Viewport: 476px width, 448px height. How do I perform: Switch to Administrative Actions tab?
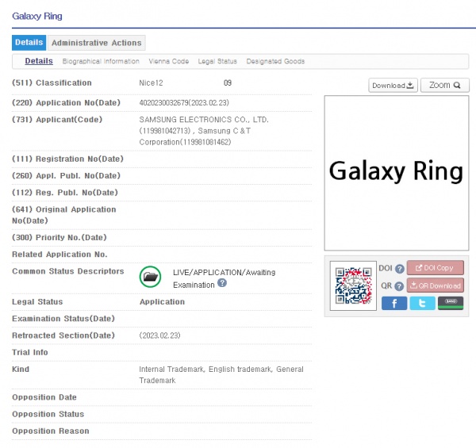click(x=97, y=43)
